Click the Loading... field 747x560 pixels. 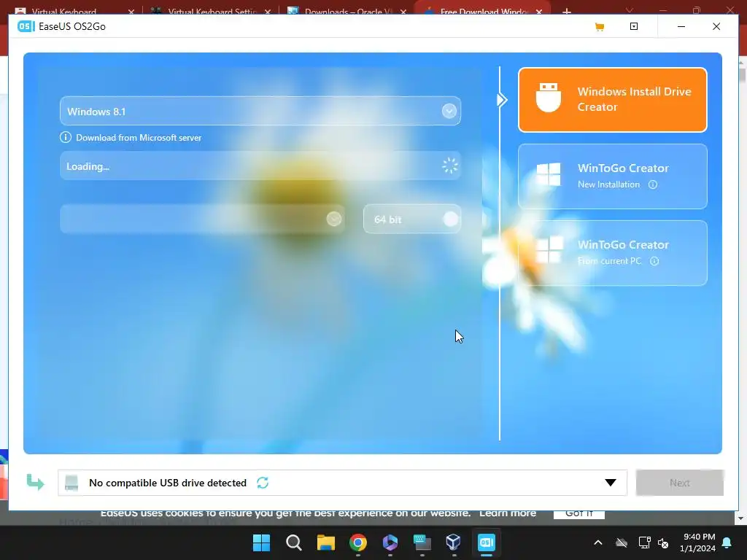[260, 166]
